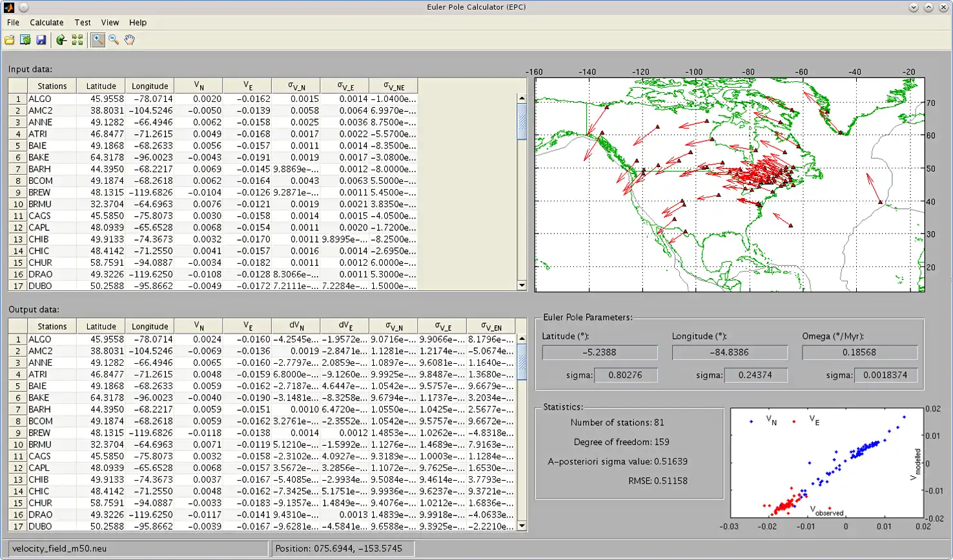Open the File menu
The image size is (953, 560).
[13, 23]
